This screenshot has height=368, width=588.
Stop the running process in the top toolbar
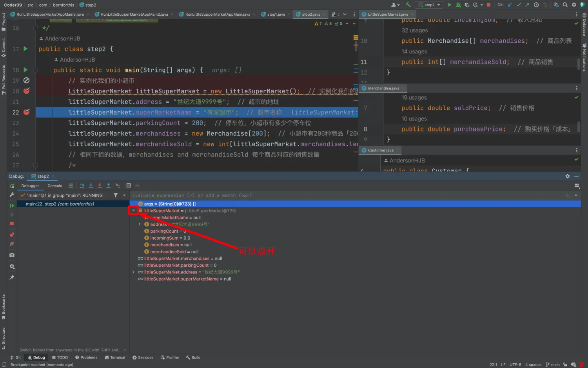coord(488,5)
